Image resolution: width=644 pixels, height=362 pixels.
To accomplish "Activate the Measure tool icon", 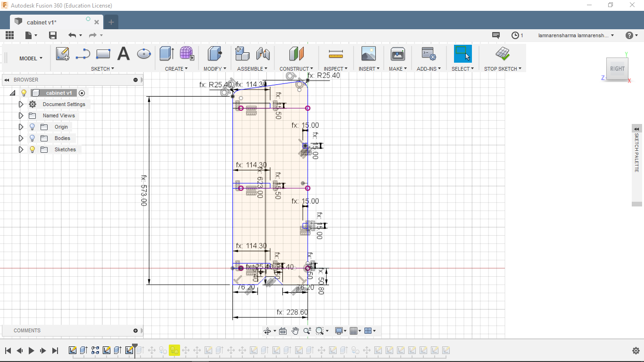I will [x=336, y=54].
